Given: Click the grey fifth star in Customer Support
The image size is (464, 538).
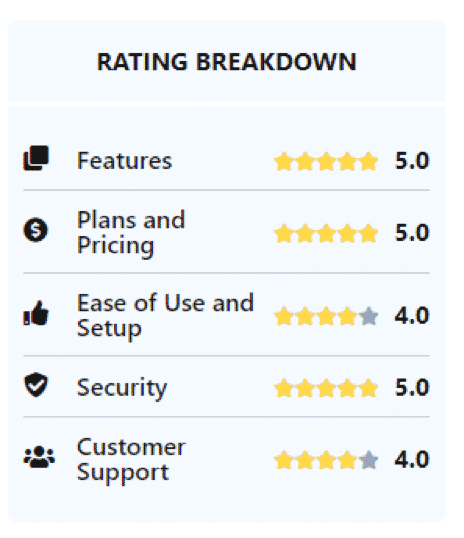Looking at the screenshot, I should [x=369, y=460].
